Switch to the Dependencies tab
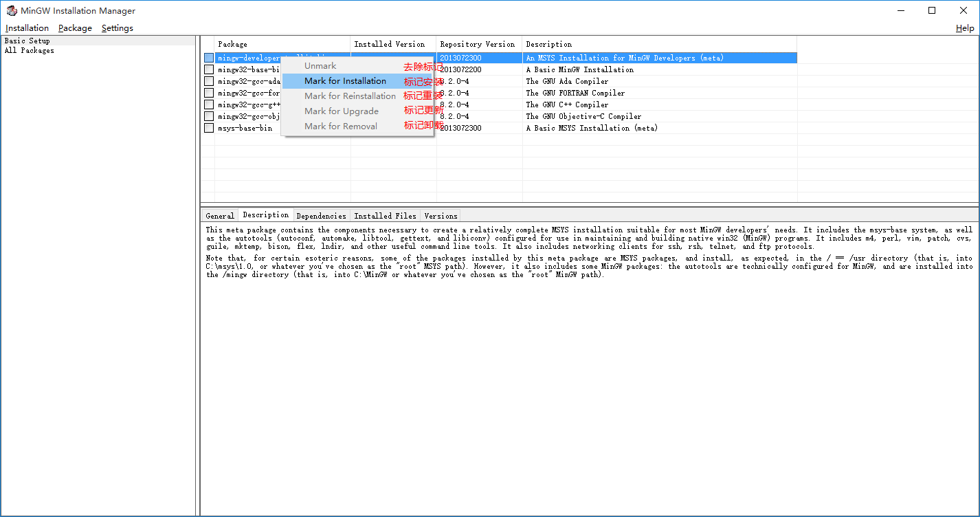 click(321, 215)
